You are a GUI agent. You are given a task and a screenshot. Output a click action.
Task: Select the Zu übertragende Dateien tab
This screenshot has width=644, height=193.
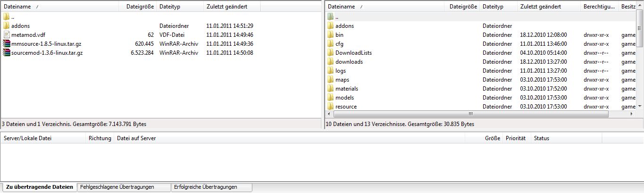[40, 187]
